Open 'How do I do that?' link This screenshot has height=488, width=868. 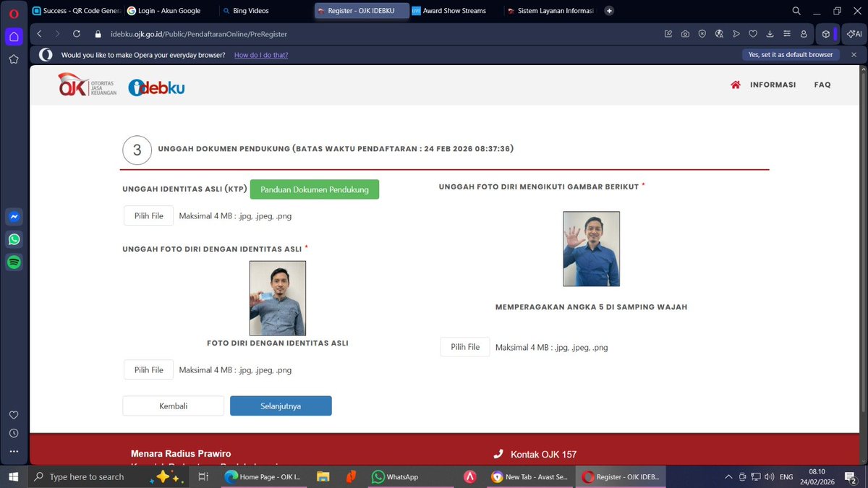pyautogui.click(x=261, y=55)
